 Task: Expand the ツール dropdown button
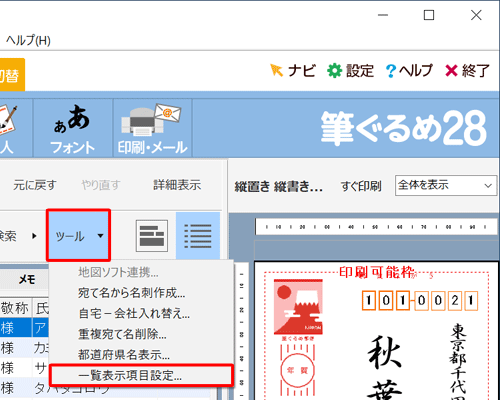click(78, 236)
